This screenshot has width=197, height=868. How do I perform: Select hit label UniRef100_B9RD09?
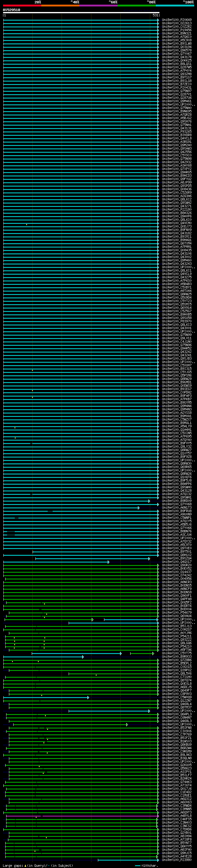(177, 501)
